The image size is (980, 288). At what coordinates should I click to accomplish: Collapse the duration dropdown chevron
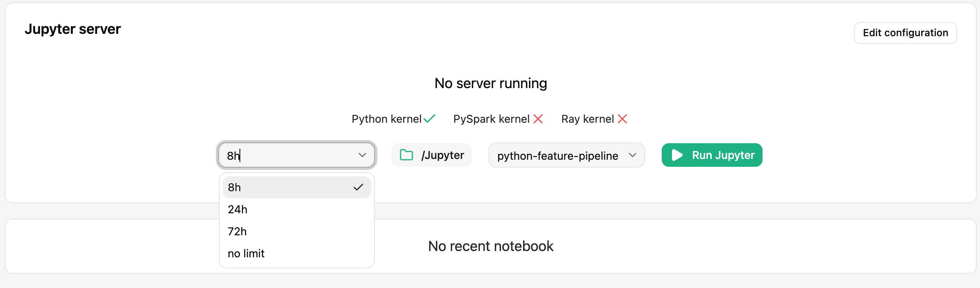coord(362,155)
